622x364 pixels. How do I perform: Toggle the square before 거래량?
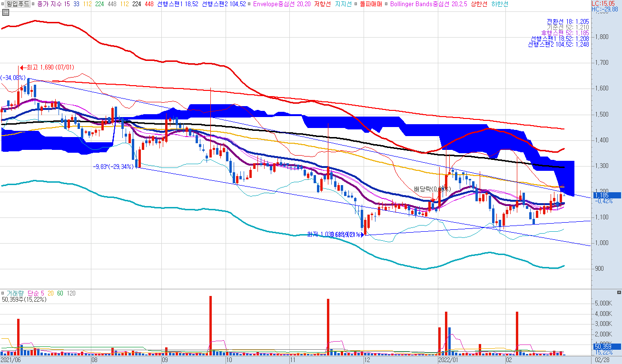[x=3, y=294]
